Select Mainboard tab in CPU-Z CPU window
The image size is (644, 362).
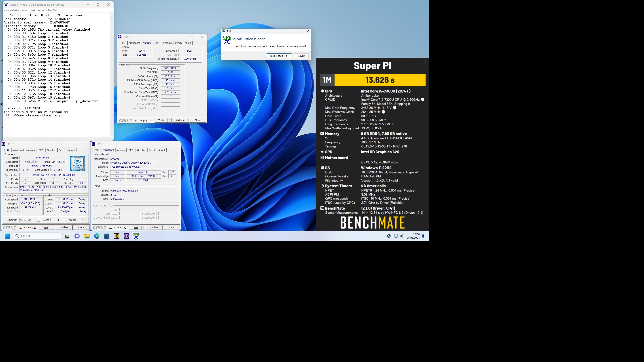[x=18, y=150]
